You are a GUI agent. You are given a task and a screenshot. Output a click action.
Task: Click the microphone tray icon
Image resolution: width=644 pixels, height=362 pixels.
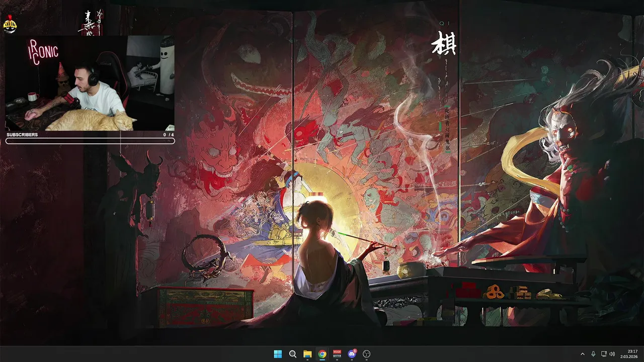[x=594, y=354]
